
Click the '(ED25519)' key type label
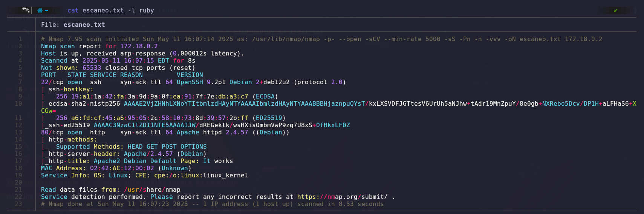tap(269, 118)
